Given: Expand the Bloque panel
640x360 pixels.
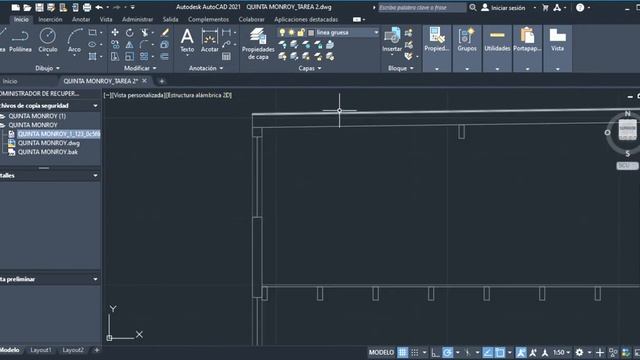Looking at the screenshot, I should point(401,68).
